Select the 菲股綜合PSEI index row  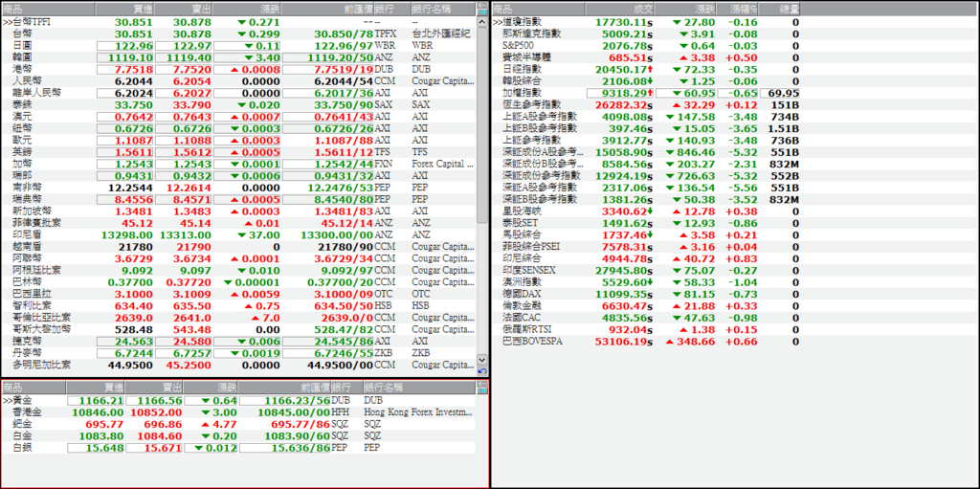pos(646,247)
